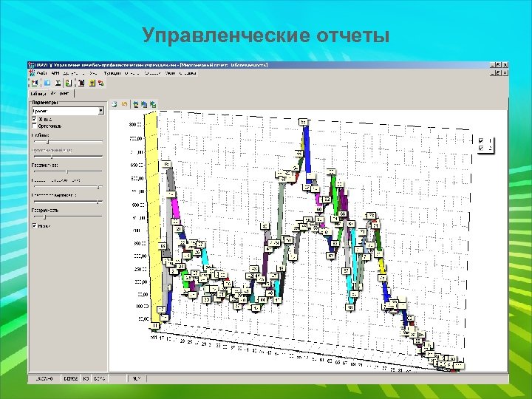Click the Прозрачность slider
This screenshot has width=532, height=399.
pos(67,216)
